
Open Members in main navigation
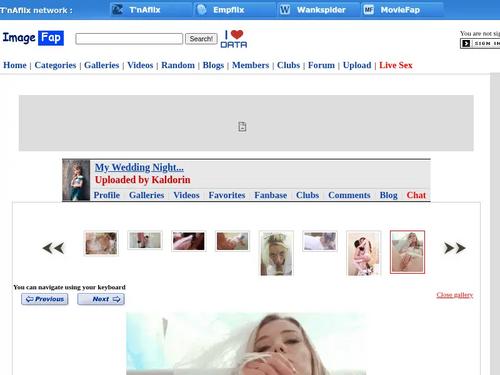250,65
